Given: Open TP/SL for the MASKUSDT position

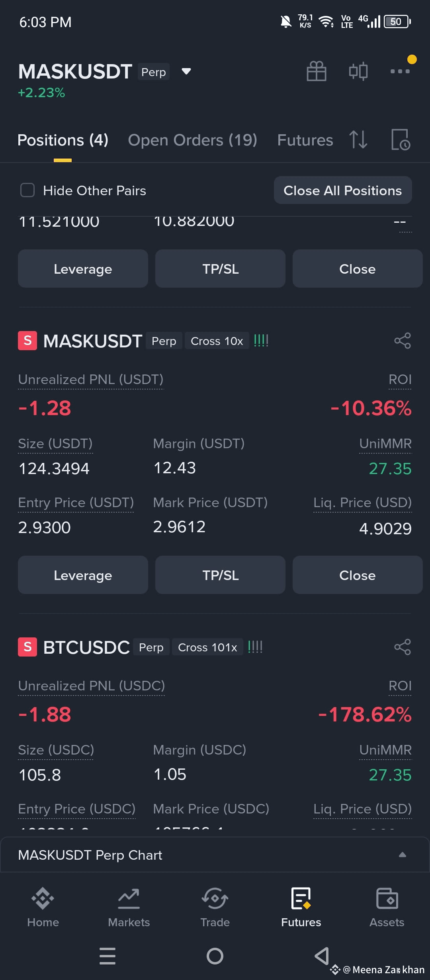Looking at the screenshot, I should [x=220, y=575].
